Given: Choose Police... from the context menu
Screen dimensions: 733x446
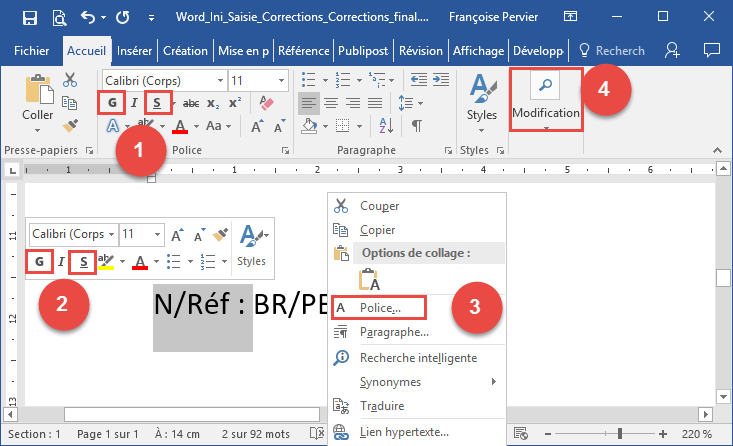Looking at the screenshot, I should (x=381, y=307).
